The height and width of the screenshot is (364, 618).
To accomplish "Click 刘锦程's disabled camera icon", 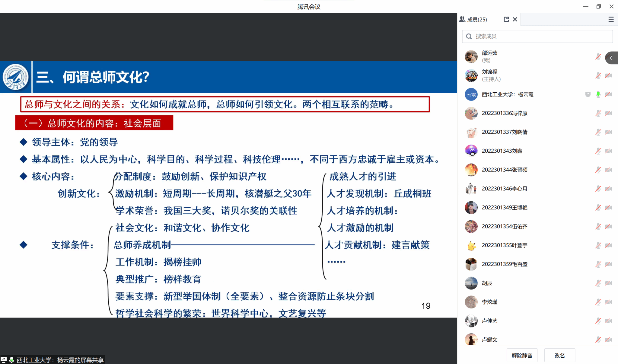I will click(608, 75).
